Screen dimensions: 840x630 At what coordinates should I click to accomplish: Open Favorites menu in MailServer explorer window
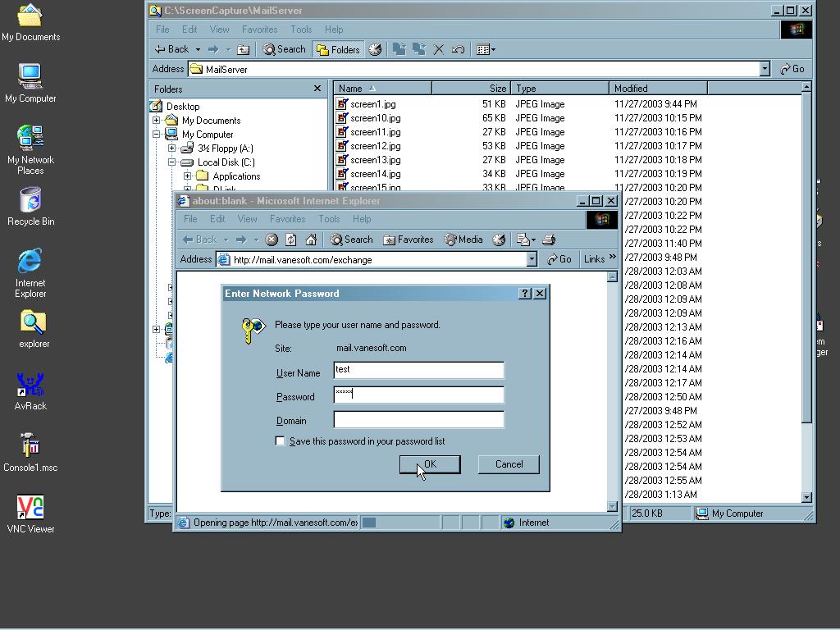pos(260,30)
